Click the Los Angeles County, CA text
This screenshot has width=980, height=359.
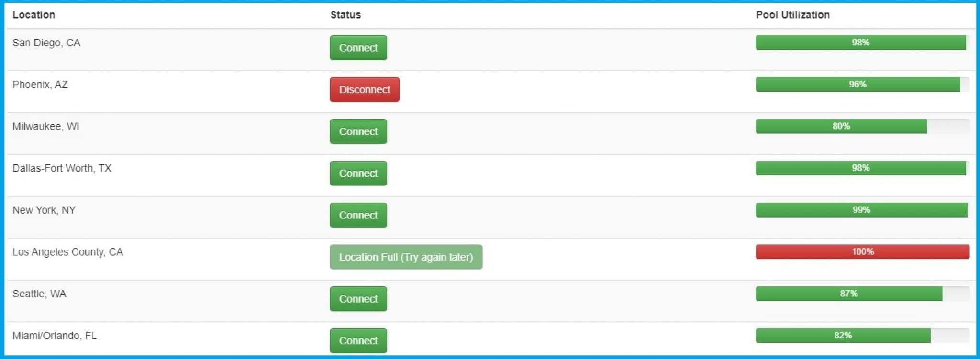(x=67, y=252)
